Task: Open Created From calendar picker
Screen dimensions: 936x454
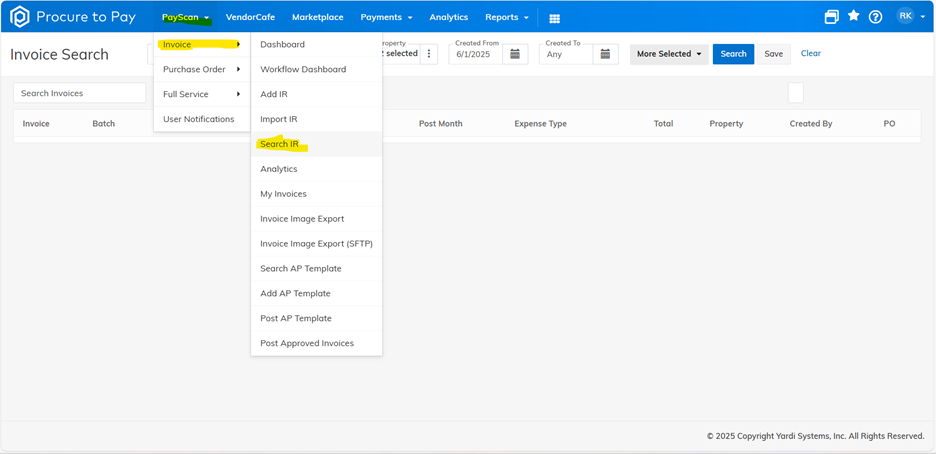Action: pos(515,54)
